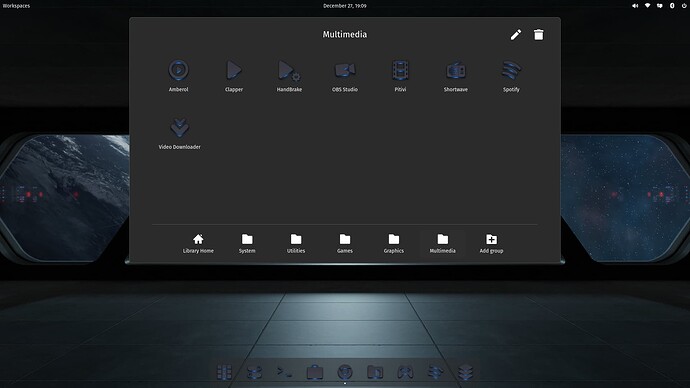
Task: Open the file manager folder in the dock
Action: click(375, 372)
